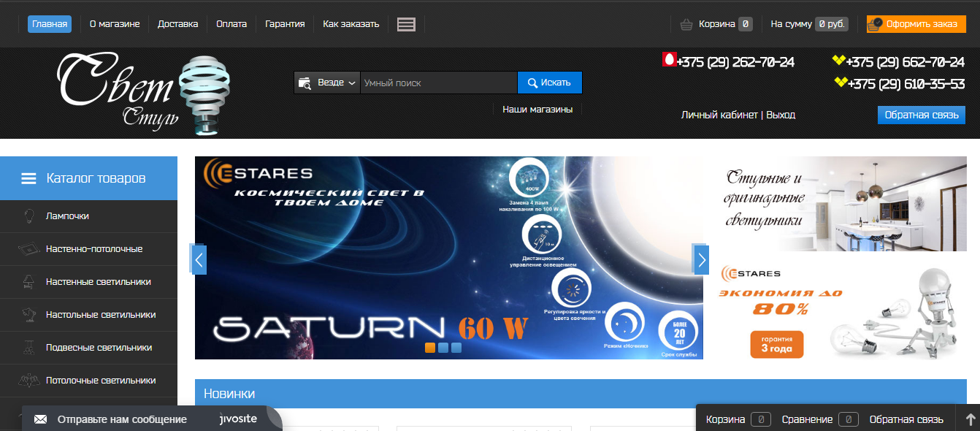Click the Обратная связь blue button in header
Viewport: 980px width, 431px height.
[x=922, y=115]
